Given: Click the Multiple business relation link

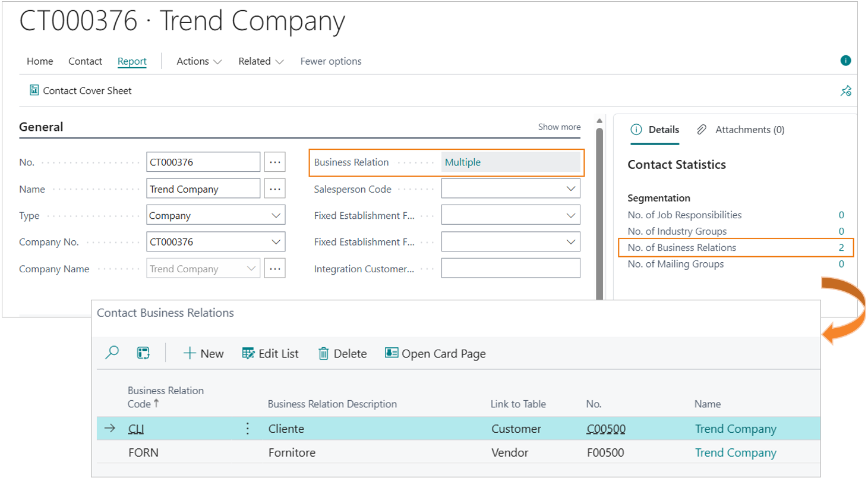Looking at the screenshot, I should [x=463, y=162].
